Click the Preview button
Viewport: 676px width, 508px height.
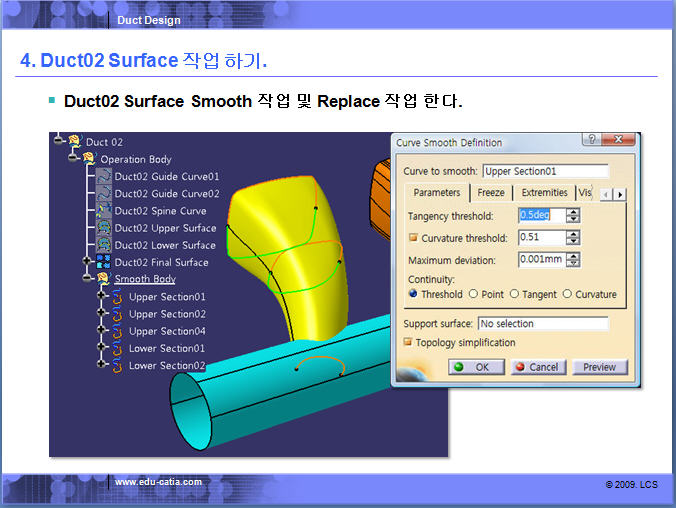click(599, 367)
